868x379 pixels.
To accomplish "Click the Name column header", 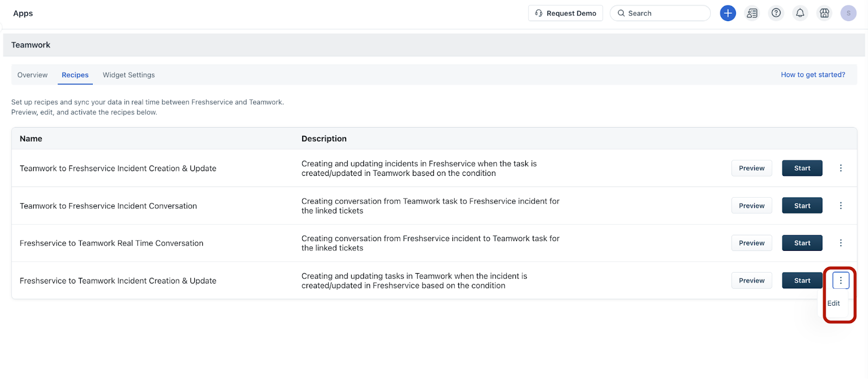I will [31, 138].
